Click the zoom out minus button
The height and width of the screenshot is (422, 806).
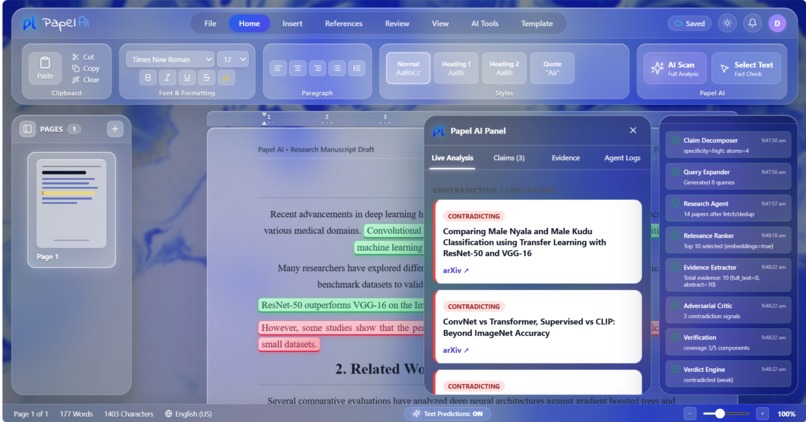coord(690,414)
